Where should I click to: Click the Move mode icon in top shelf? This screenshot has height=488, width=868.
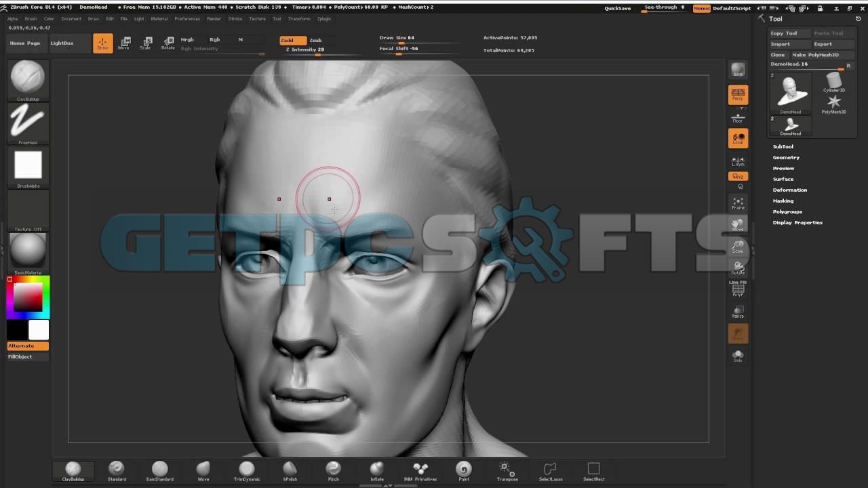point(124,43)
